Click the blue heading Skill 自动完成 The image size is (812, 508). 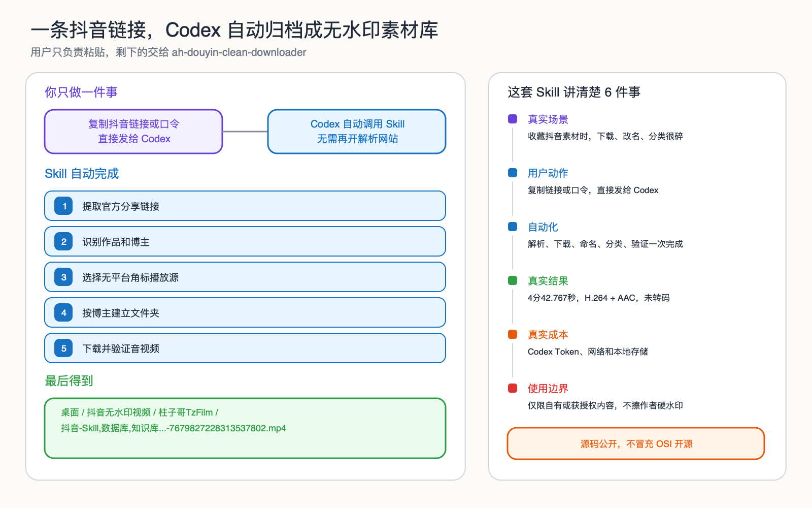point(82,173)
